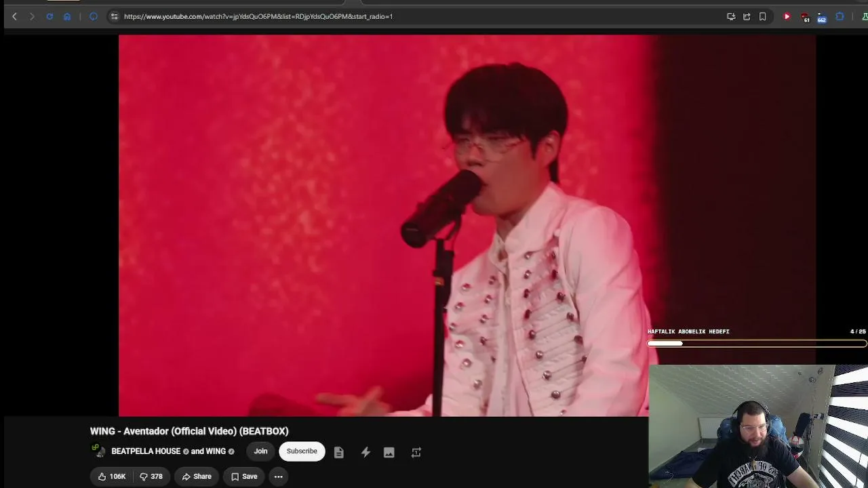
Task: Open site settings icon beside the URL
Action: [x=114, y=16]
